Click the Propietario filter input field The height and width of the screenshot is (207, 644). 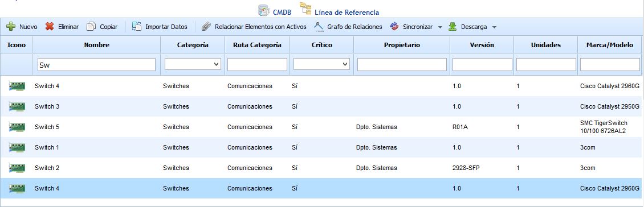pyautogui.click(x=402, y=64)
